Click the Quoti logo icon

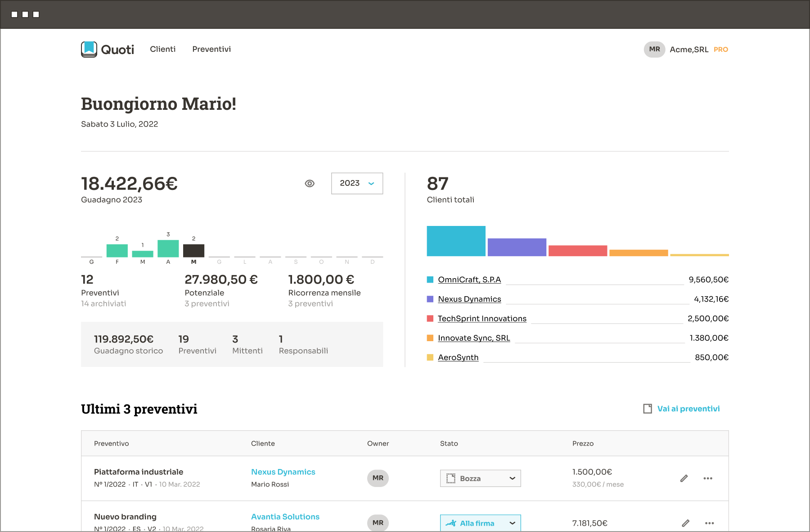pyautogui.click(x=89, y=50)
